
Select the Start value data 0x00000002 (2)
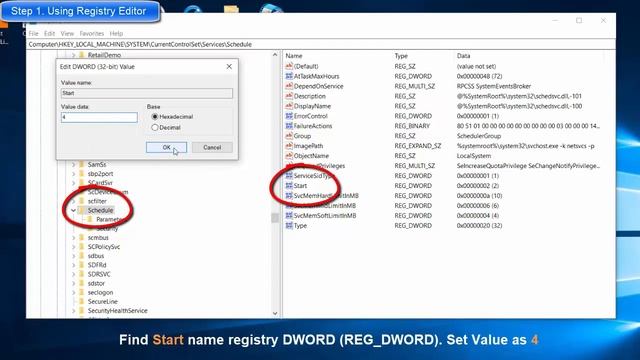[x=478, y=185]
